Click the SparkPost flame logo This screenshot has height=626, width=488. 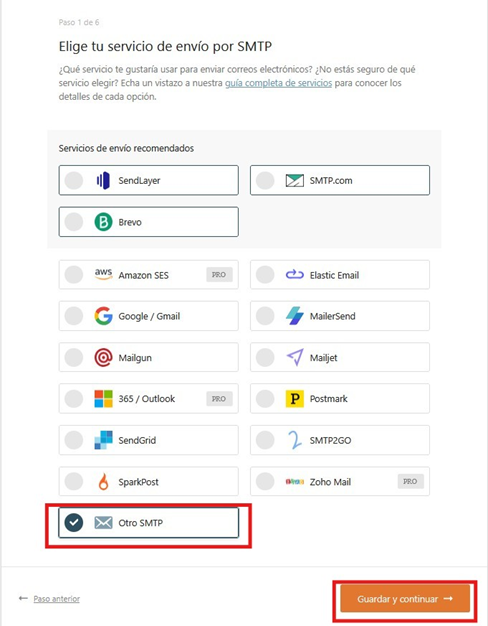click(x=103, y=481)
